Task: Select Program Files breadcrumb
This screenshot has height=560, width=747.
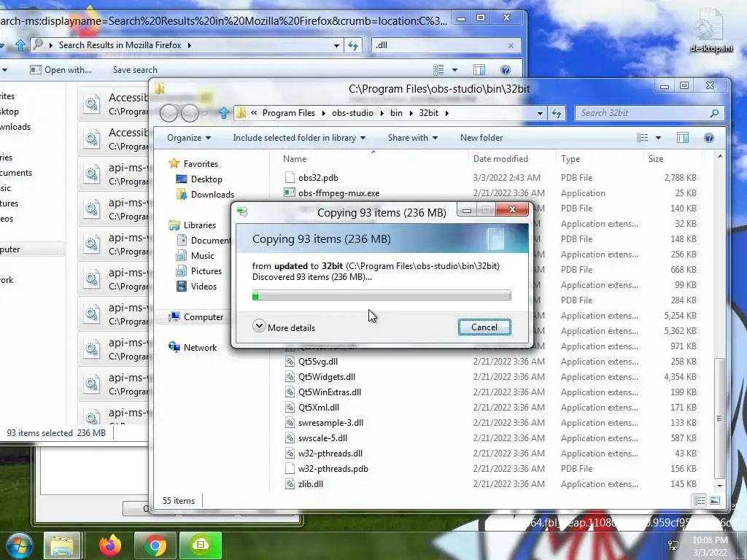Action: point(288,113)
